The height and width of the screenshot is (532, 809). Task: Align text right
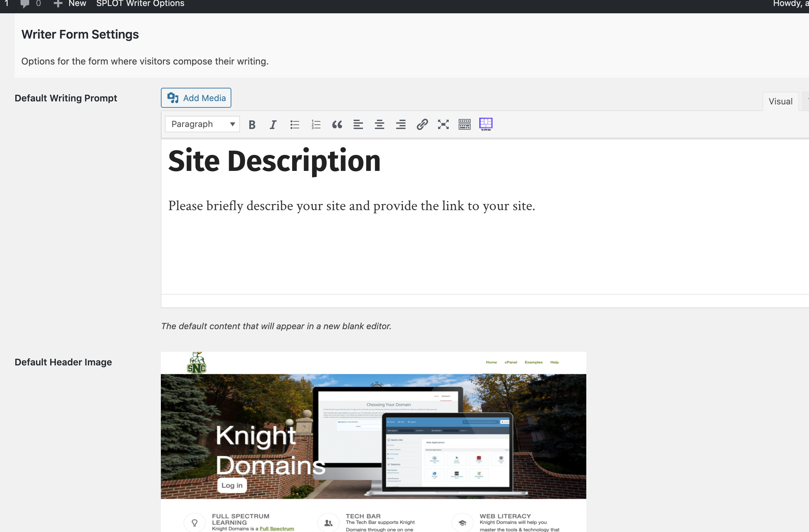[x=401, y=124]
